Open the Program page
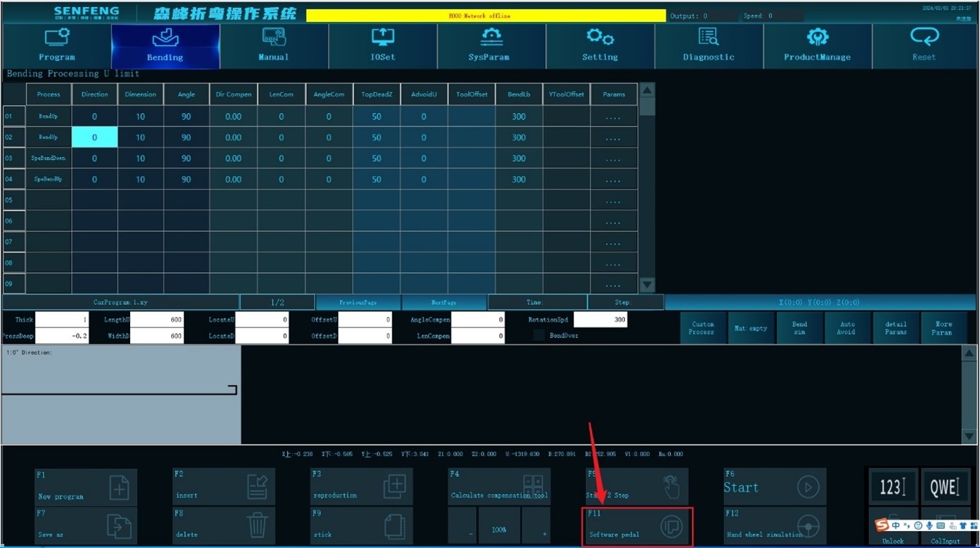 [57, 46]
